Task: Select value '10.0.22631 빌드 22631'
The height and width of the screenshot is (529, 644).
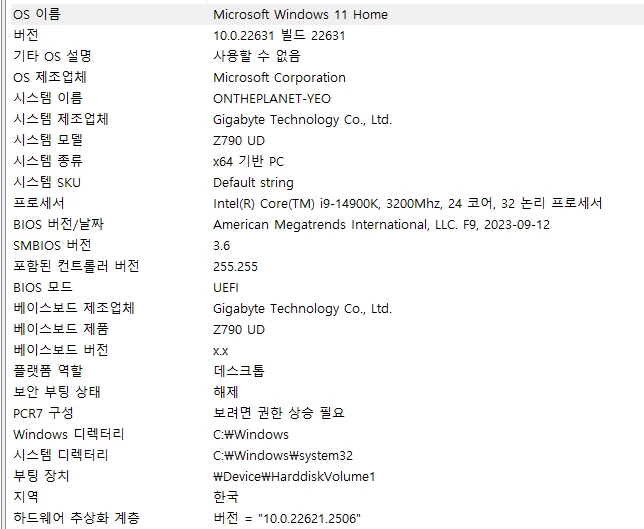Action: (279, 35)
